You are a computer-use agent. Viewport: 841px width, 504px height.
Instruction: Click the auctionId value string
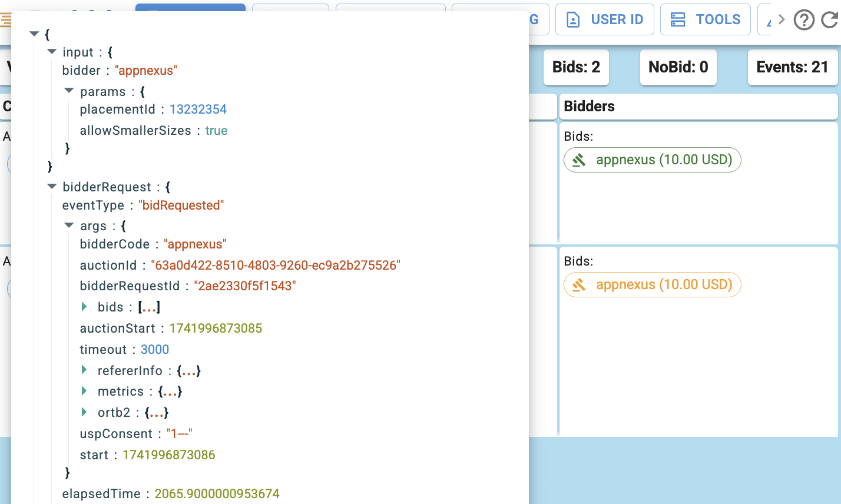pyautogui.click(x=276, y=266)
